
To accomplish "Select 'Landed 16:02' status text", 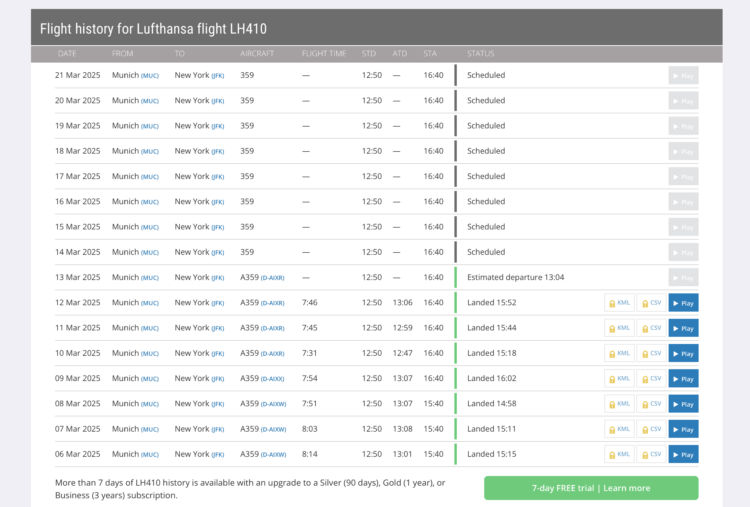I will [x=492, y=378].
